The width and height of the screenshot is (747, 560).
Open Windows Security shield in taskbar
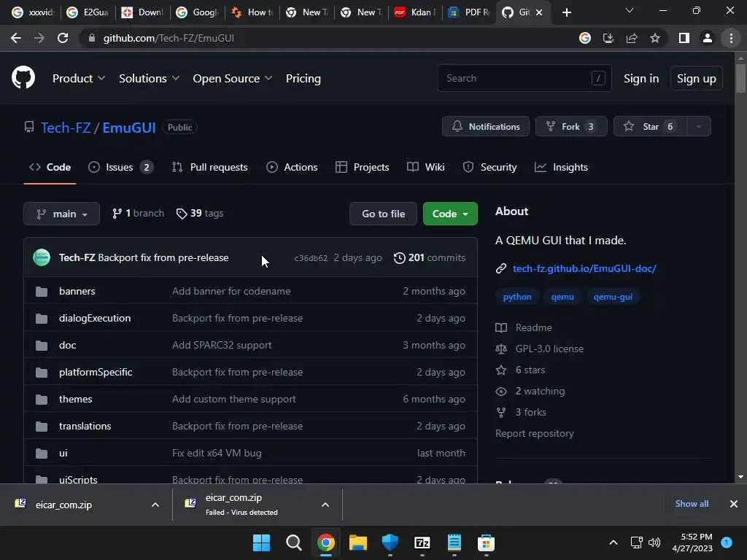[390, 542]
